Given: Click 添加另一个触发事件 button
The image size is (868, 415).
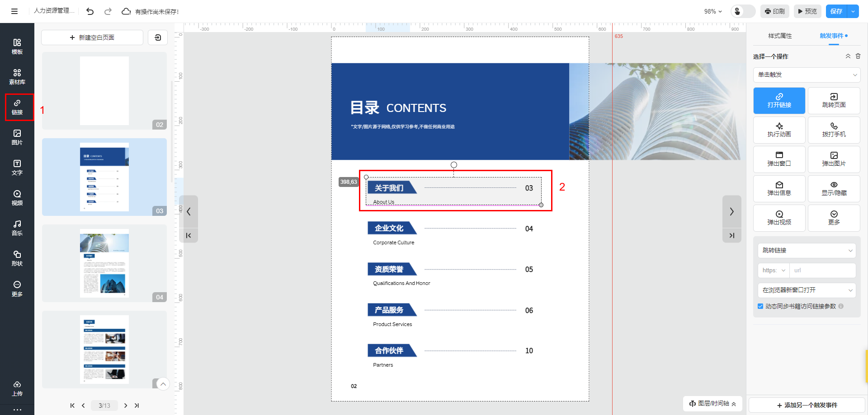Looking at the screenshot, I should tap(807, 405).
